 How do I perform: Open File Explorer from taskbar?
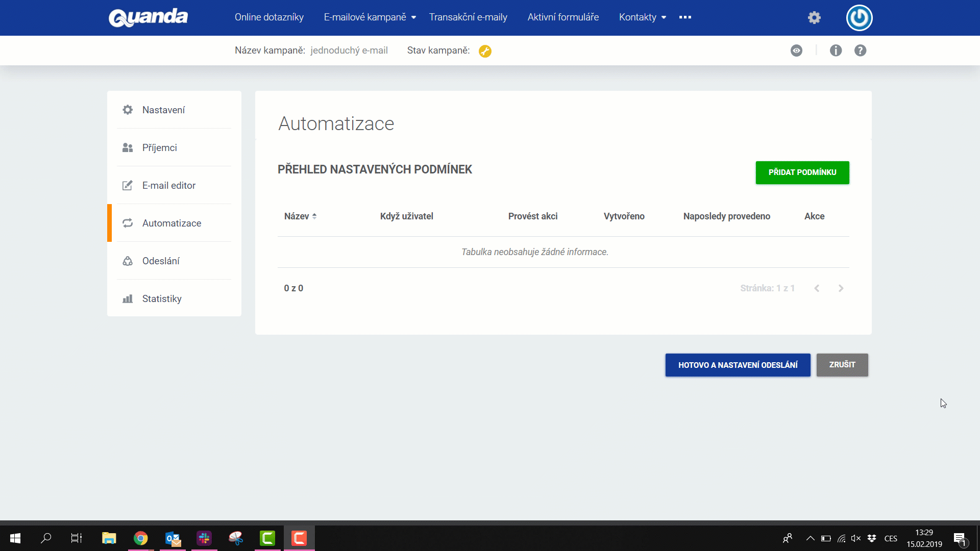tap(109, 538)
